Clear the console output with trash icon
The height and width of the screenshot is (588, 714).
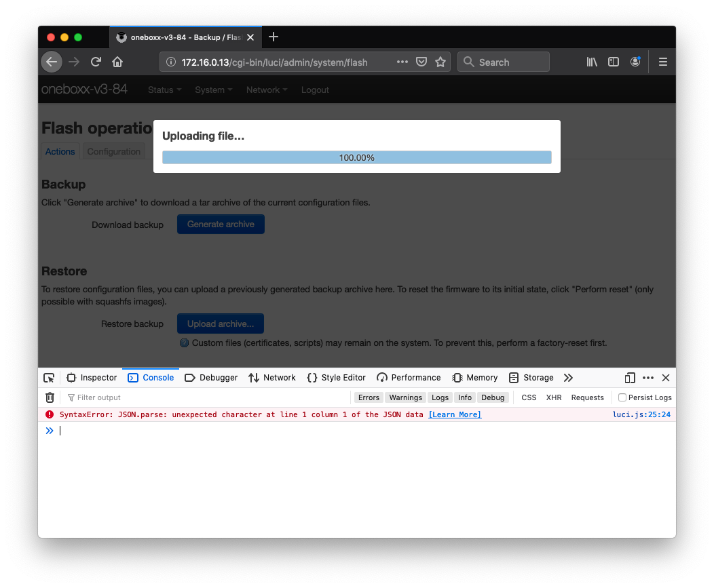click(50, 397)
